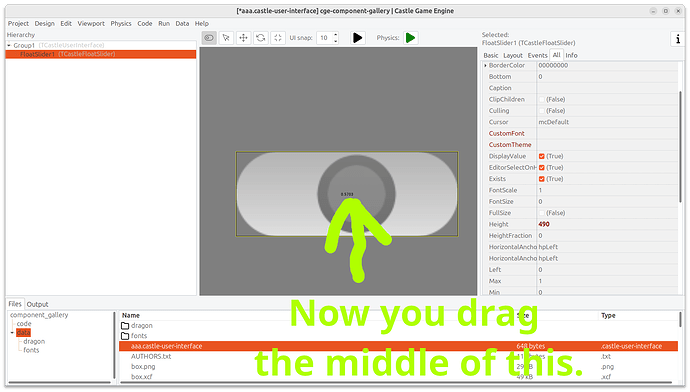This screenshot has width=690, height=392.
Task: Switch to the Layout properties tab
Action: (513, 55)
